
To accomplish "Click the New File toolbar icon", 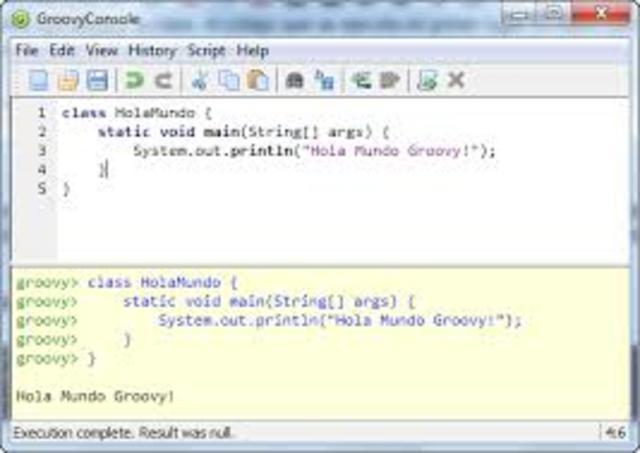I will pyautogui.click(x=39, y=80).
